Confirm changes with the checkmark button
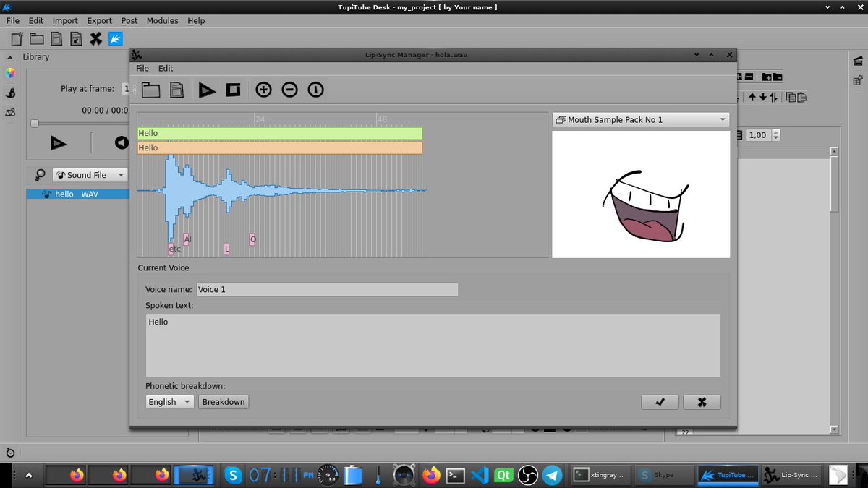Image resolution: width=868 pixels, height=488 pixels. [659, 401]
